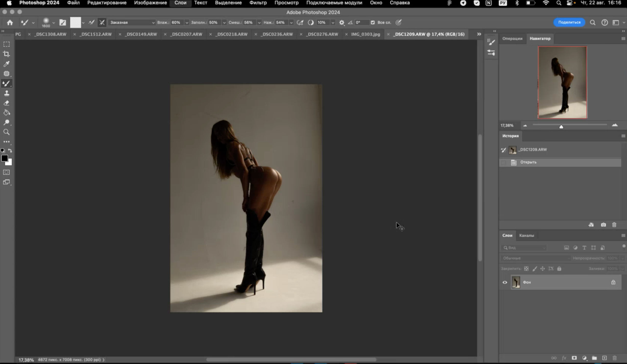This screenshot has width=627, height=364.
Task: Choose a workspace icon
Action: (616, 23)
